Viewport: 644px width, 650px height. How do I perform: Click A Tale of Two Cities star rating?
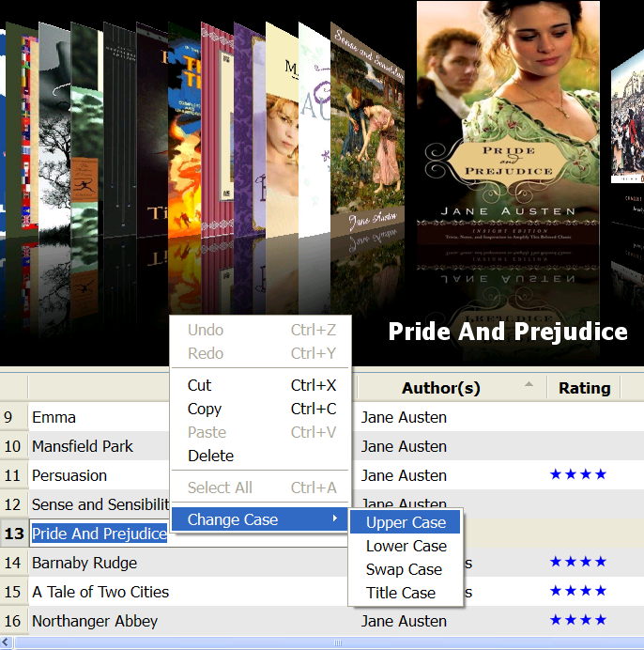click(578, 591)
